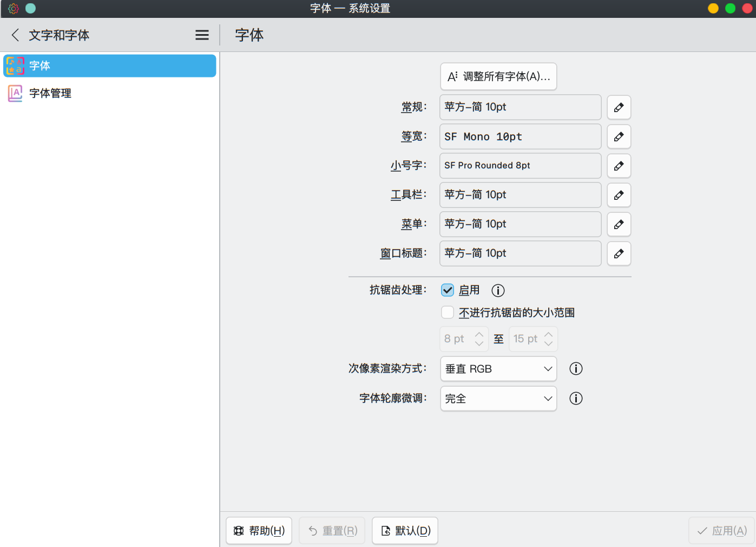Click the info icon next to 启用
This screenshot has width=756, height=547.
coord(497,290)
